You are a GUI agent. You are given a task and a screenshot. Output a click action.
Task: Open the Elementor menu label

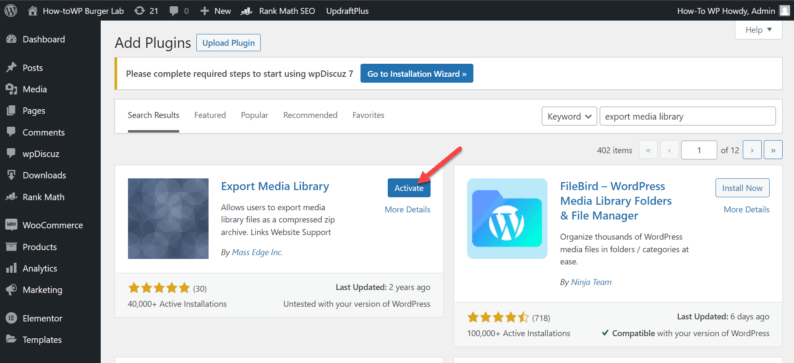(x=43, y=318)
